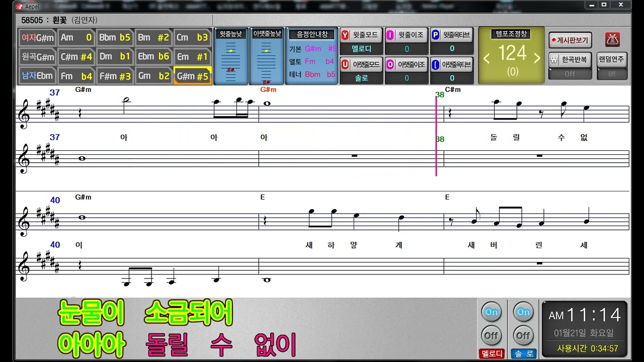Image resolution: width=644 pixels, height=362 pixels.
Task: Select the 여자 G#m key preset
Action: coord(38,38)
